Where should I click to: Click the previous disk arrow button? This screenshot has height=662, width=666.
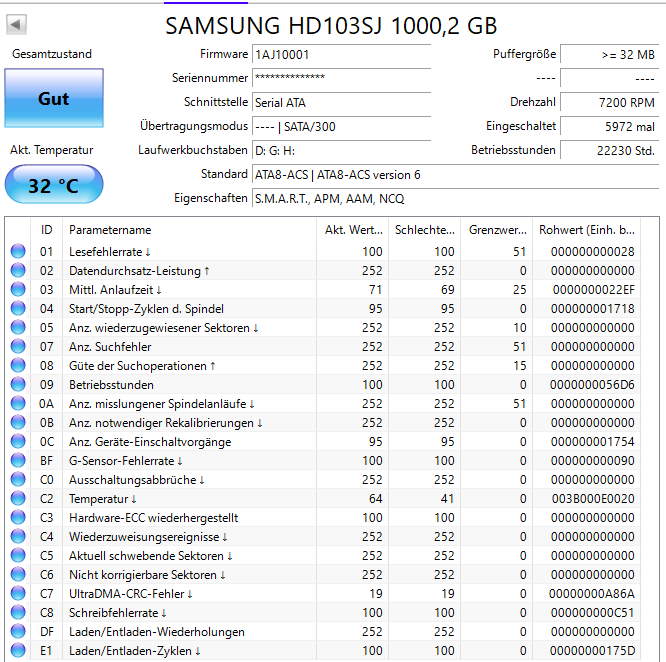(17, 25)
